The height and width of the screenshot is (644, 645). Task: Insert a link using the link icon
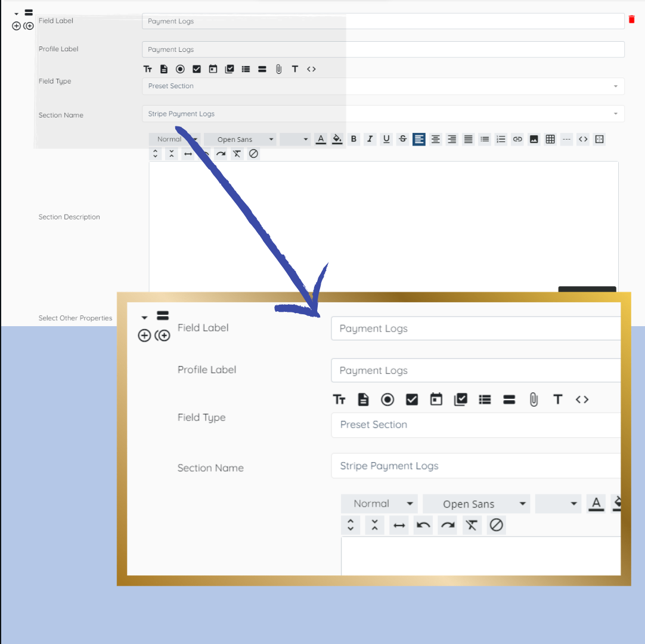pos(517,139)
